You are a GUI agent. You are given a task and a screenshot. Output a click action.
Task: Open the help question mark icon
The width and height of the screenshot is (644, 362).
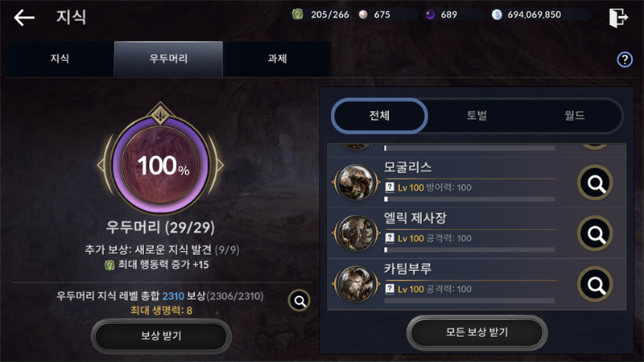[625, 60]
